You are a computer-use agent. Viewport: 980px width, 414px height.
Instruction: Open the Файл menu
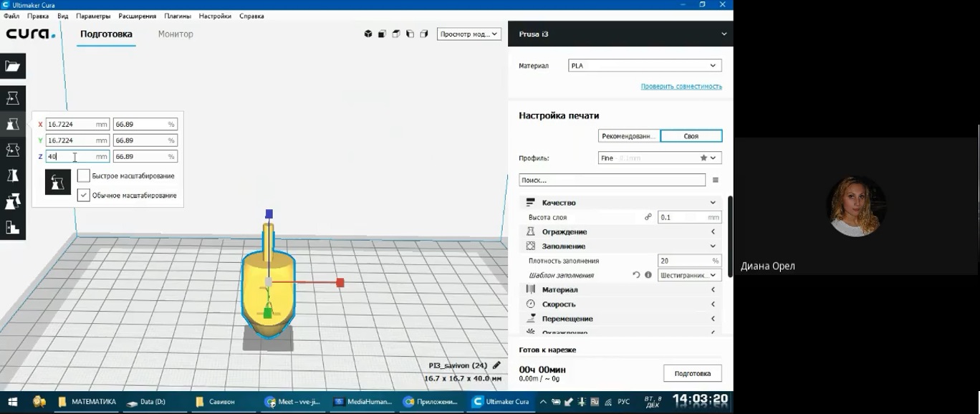(x=11, y=16)
